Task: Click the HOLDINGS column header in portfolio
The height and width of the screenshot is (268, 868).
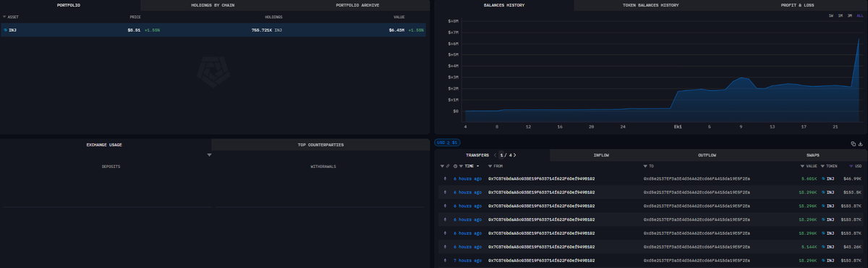Action: coord(273,17)
